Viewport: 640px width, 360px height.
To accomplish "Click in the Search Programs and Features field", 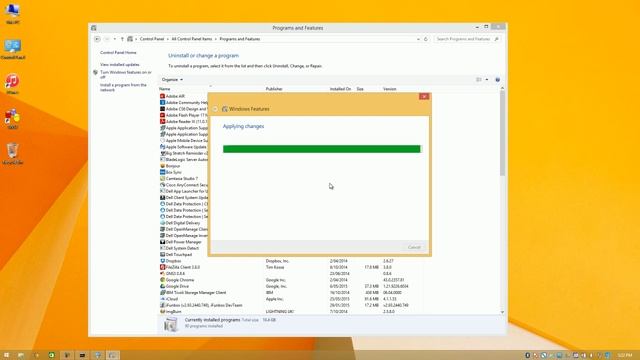I will tap(467, 39).
